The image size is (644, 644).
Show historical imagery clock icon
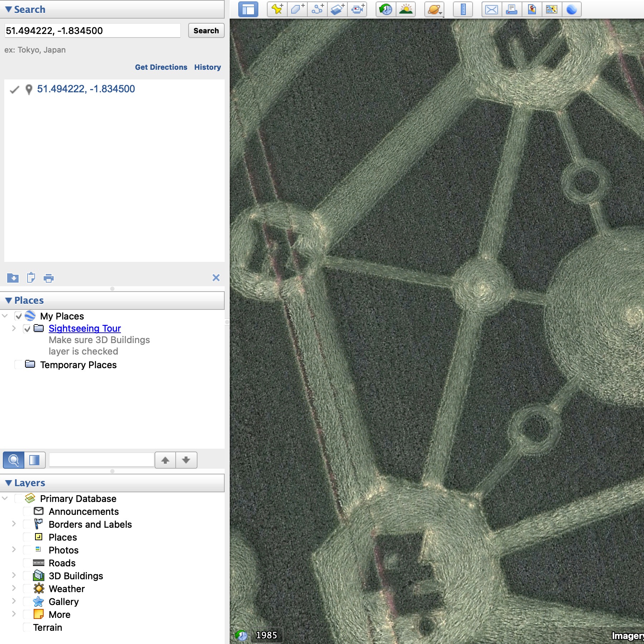tap(386, 10)
